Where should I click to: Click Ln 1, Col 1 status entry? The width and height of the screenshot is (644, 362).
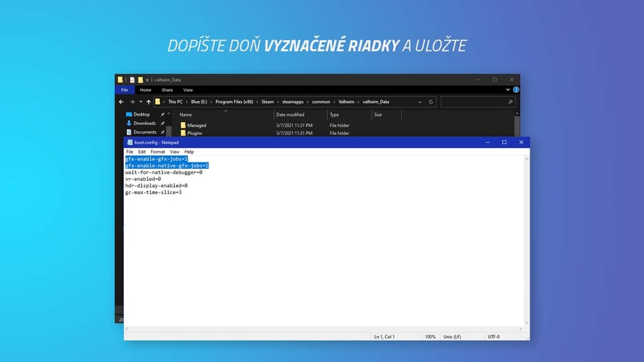tap(384, 337)
